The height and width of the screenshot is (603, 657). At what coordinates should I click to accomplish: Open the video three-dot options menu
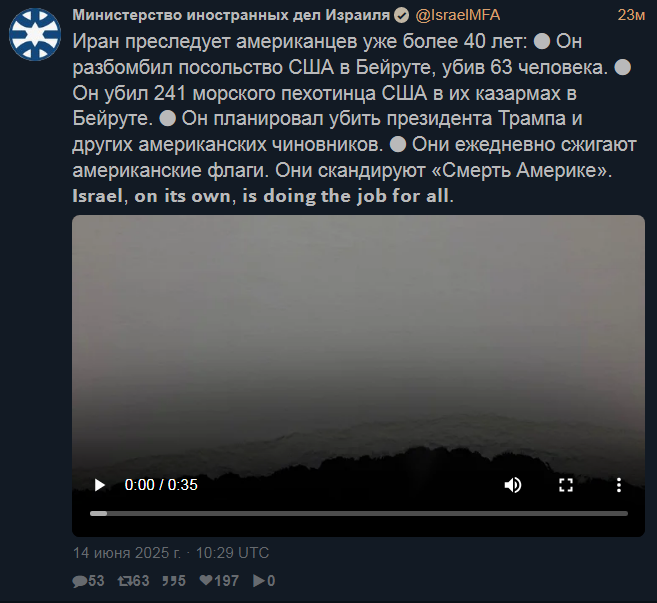point(618,485)
